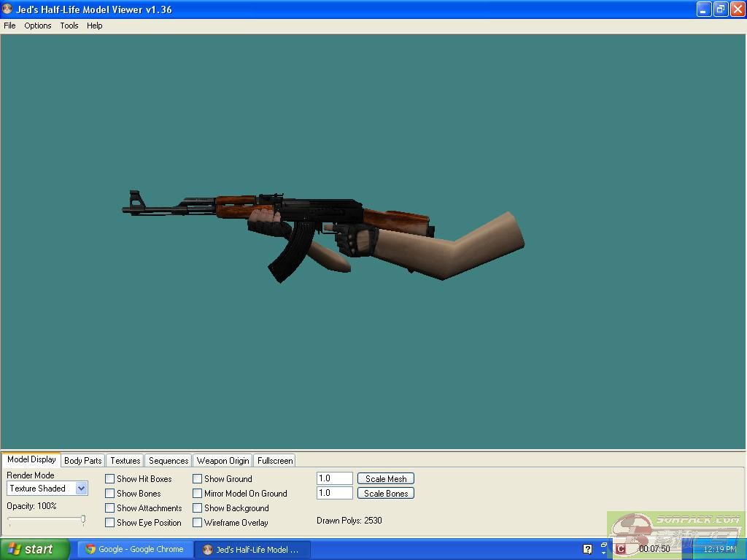Open the Tools menu
This screenshot has height=560, width=747.
(x=69, y=26)
